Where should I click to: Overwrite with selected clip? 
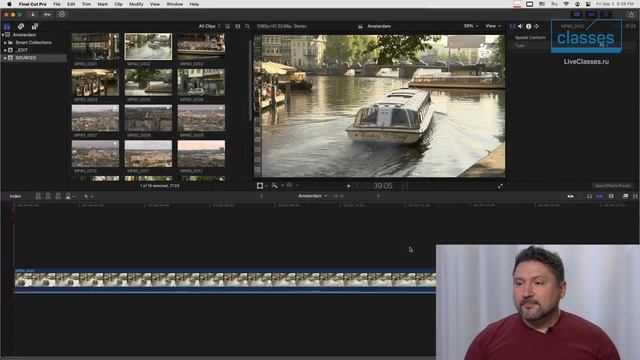tap(68, 196)
